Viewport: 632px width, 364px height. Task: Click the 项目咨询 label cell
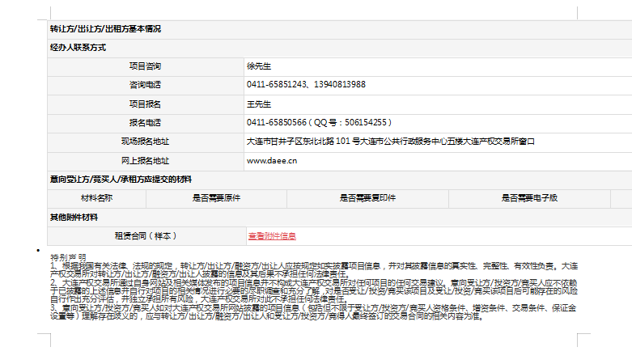[x=146, y=66]
